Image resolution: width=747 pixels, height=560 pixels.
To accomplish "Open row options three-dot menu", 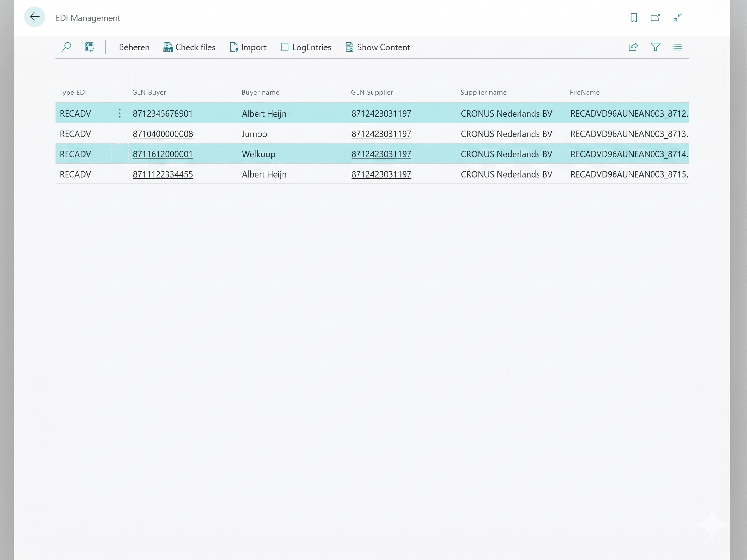I will pos(120,113).
